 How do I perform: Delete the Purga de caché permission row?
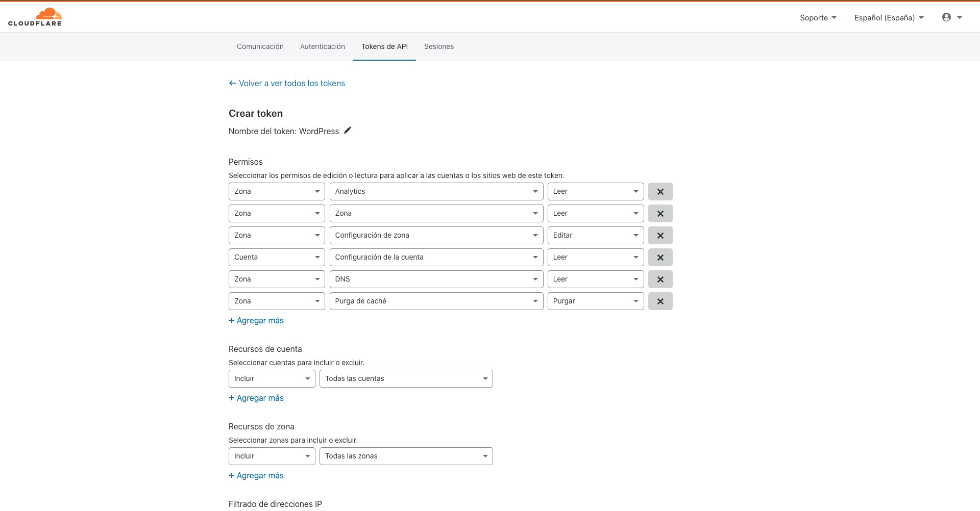coord(660,301)
